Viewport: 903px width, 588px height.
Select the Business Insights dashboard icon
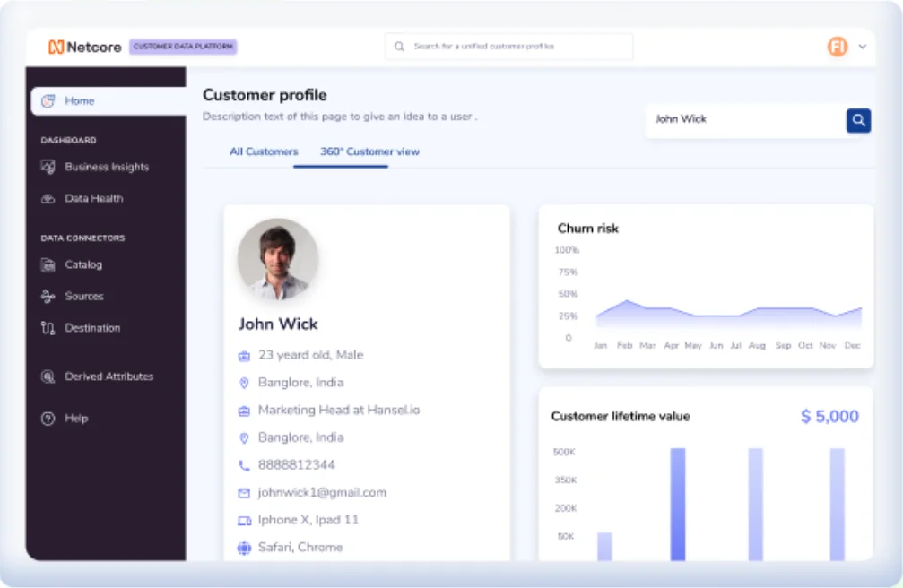click(47, 167)
